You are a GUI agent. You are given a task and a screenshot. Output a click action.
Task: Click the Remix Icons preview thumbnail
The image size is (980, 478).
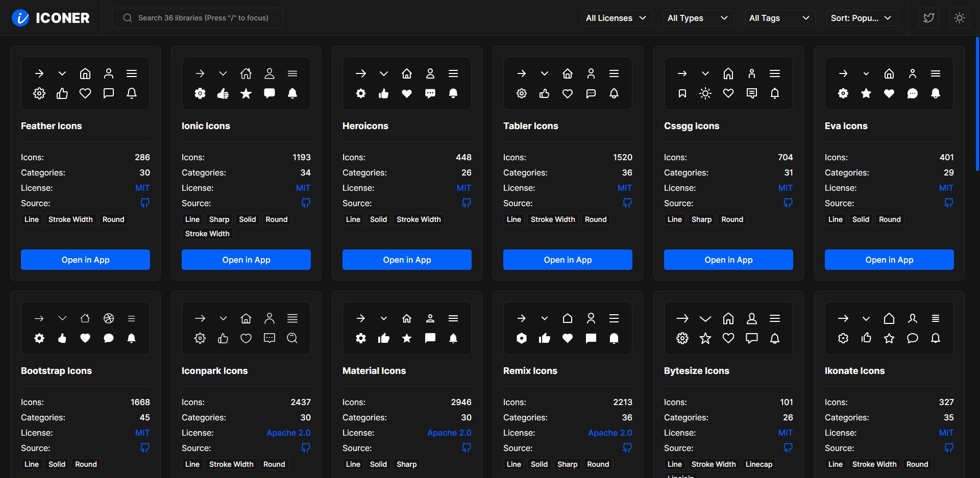pos(568,328)
